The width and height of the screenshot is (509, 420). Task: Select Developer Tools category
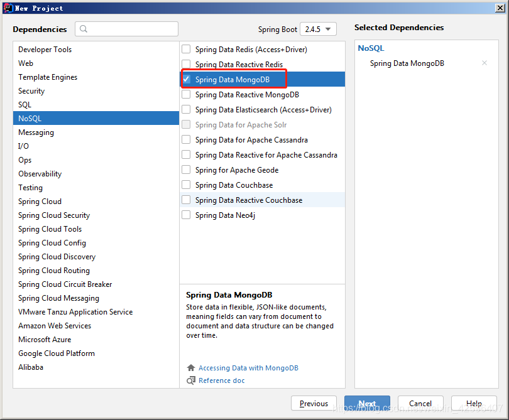coord(96,50)
